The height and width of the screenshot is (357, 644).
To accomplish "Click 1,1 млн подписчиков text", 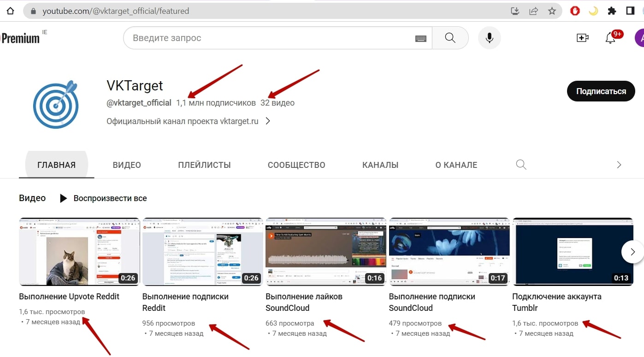I will (216, 103).
